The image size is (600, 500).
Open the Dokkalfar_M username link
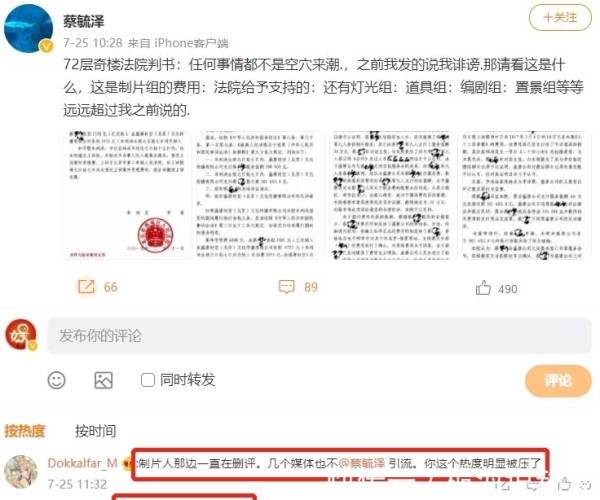click(x=82, y=463)
